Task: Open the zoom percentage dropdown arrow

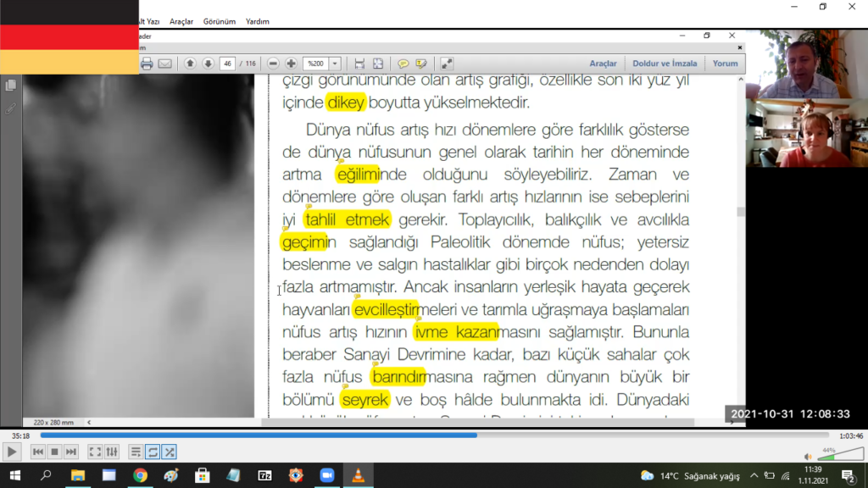Action: coord(335,64)
